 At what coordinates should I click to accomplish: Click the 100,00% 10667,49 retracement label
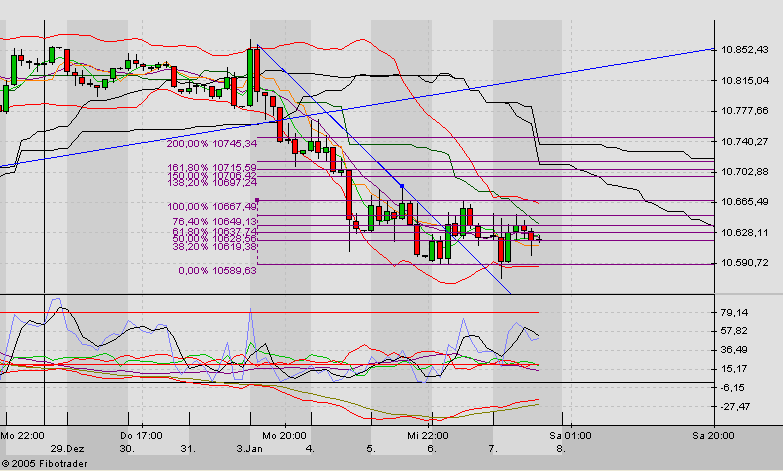211,206
